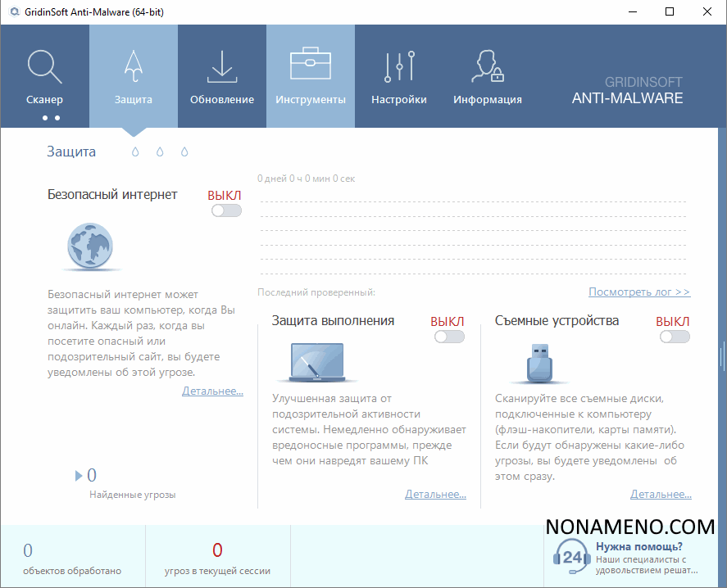Open the Посмотреть лог link
This screenshot has width=727, height=588.
tap(639, 292)
